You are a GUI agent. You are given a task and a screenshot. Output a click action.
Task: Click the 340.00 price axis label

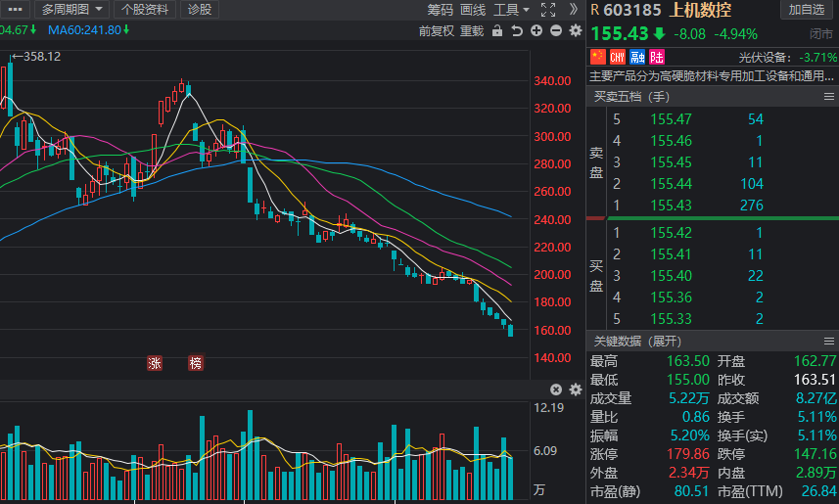point(552,81)
